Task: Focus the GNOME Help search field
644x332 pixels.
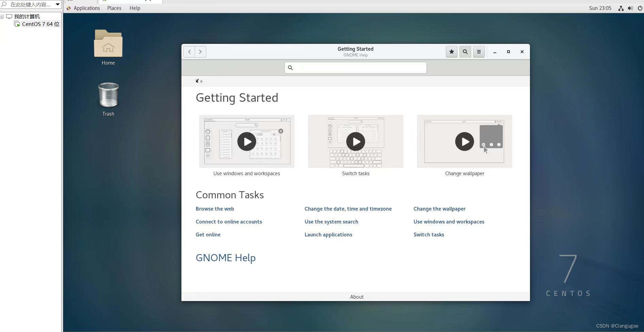Action: coord(356,68)
